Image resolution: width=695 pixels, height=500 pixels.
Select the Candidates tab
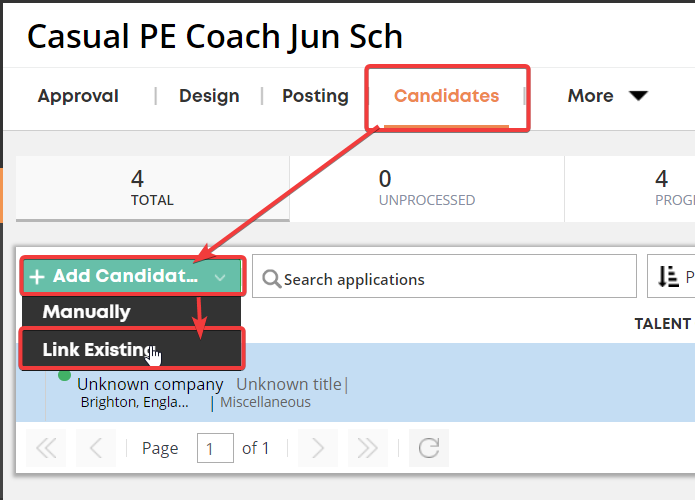coord(446,96)
